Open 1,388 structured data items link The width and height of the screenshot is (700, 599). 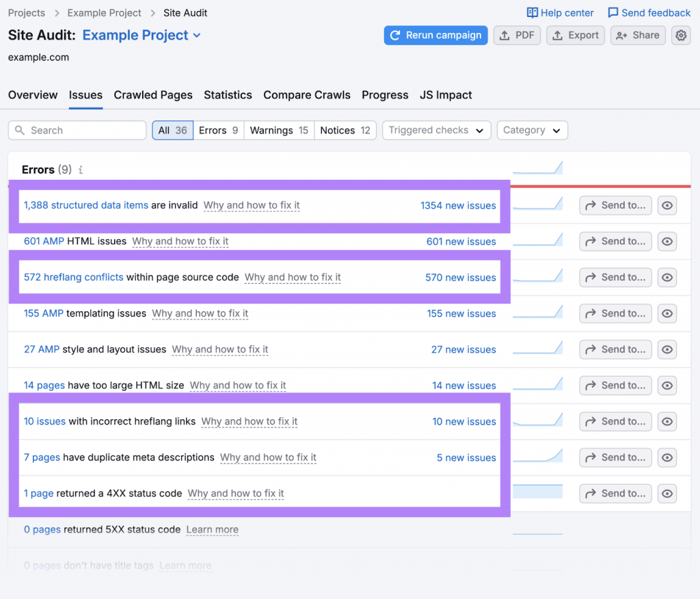click(x=85, y=205)
